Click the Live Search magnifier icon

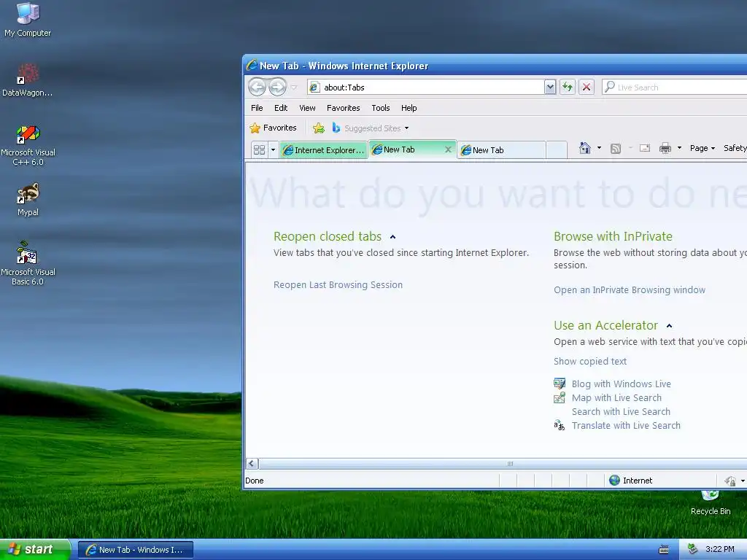(x=609, y=87)
